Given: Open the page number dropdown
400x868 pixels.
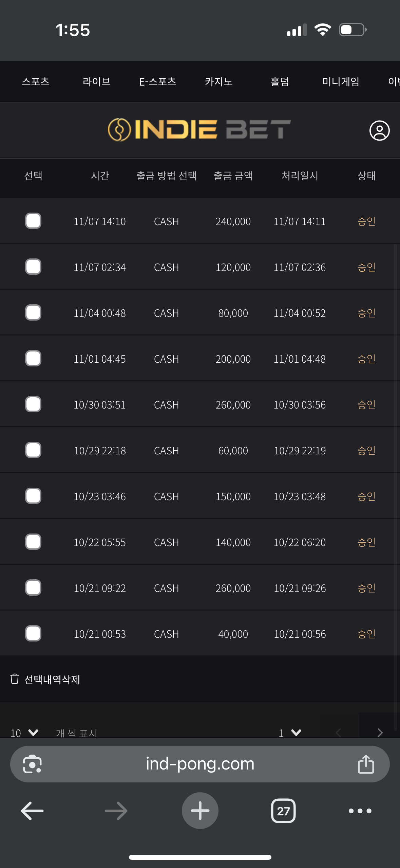Looking at the screenshot, I should (290, 733).
